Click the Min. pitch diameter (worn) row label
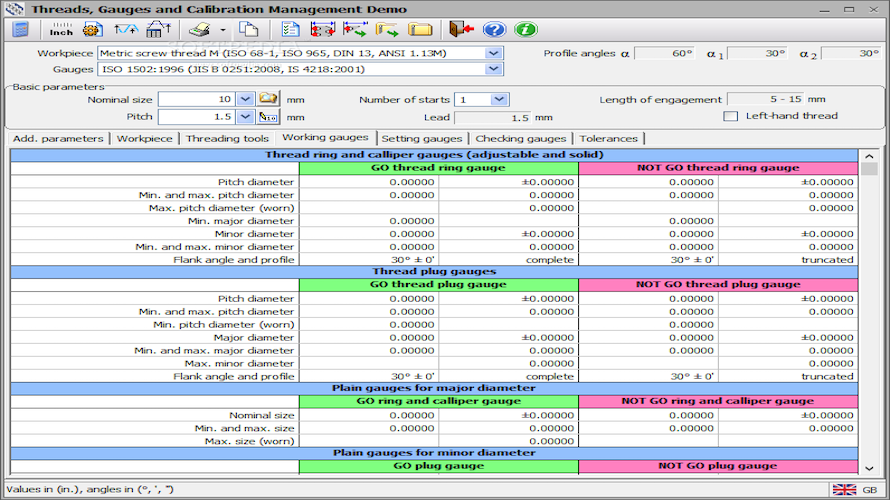Screen dimensions: 890x500 [x=224, y=325]
